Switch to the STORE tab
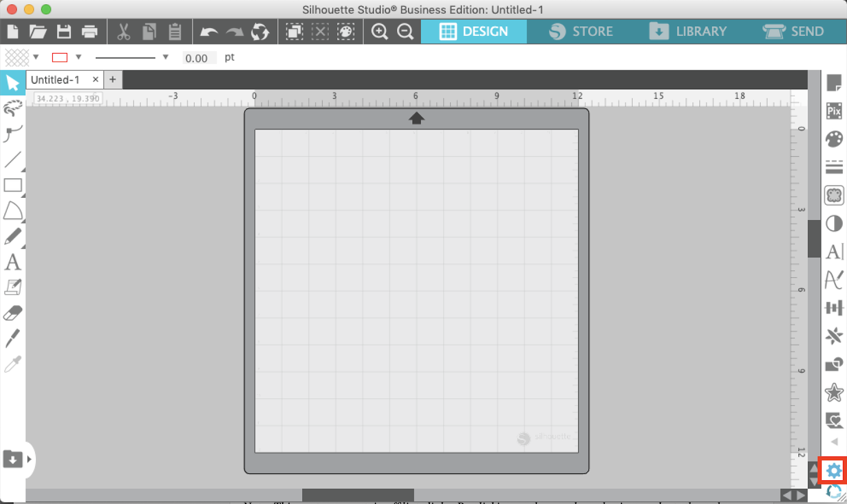847x504 pixels. 582,31
